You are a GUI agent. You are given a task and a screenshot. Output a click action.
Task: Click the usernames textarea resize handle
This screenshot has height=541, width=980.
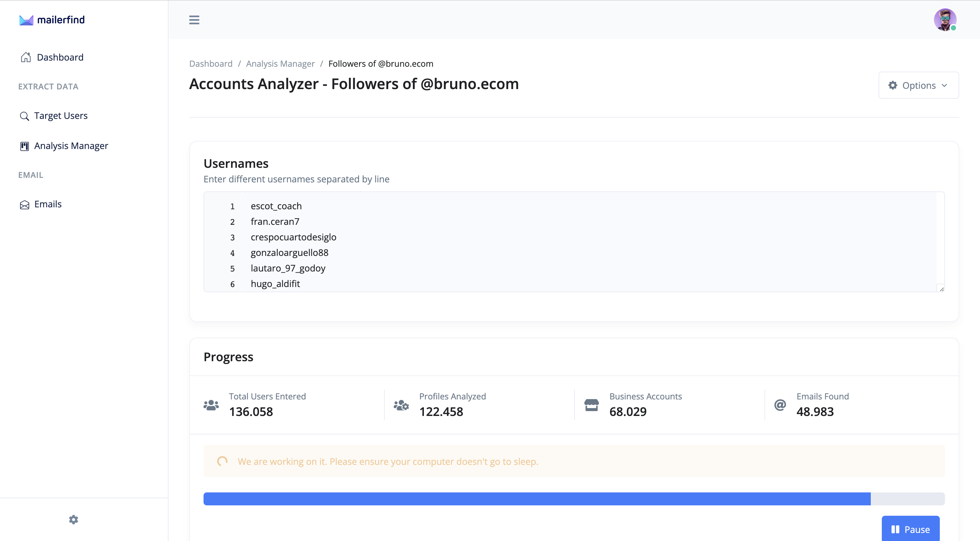click(x=941, y=289)
